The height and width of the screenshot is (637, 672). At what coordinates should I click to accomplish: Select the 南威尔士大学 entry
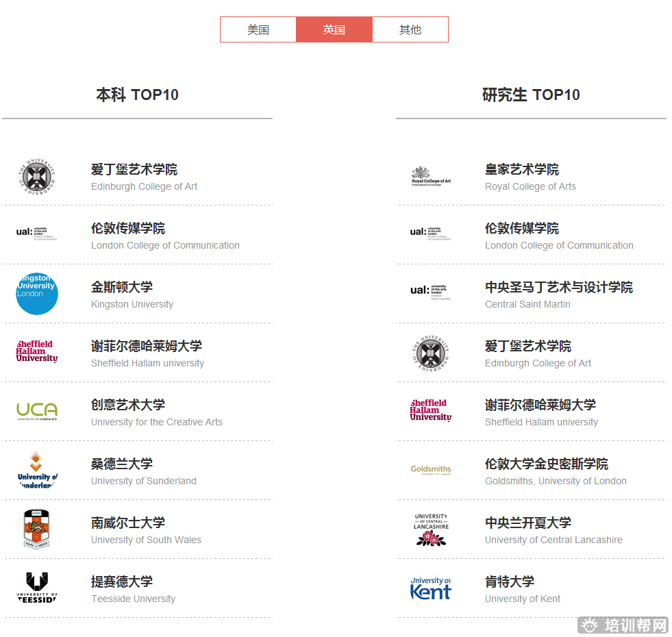[128, 523]
